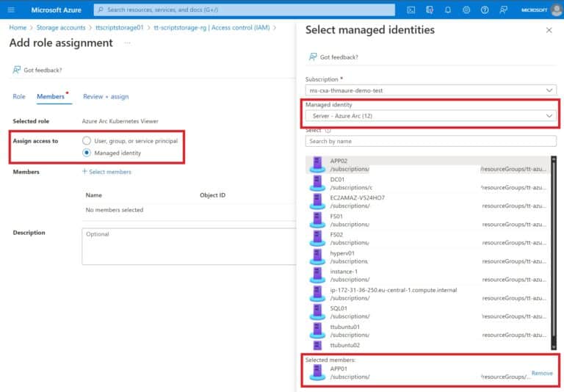Click the feedback icon on Add role assignment page
Screen dimensions: 564x392
click(x=17, y=70)
